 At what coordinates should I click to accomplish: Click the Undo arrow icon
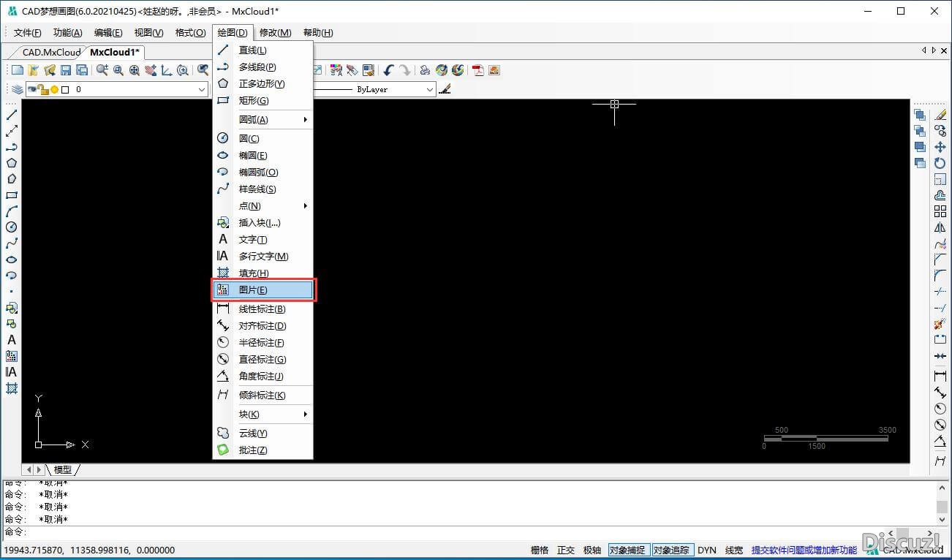388,70
